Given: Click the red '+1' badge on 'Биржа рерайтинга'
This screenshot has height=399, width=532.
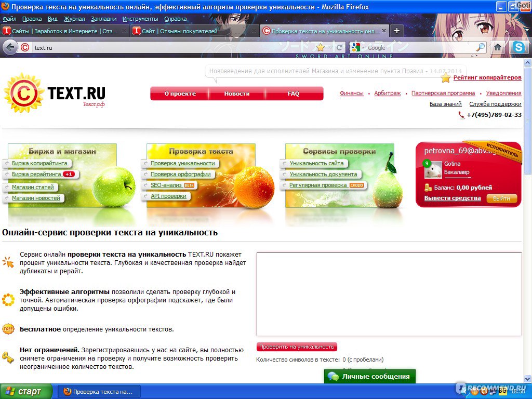Looking at the screenshot, I should pyautogui.click(x=69, y=175).
